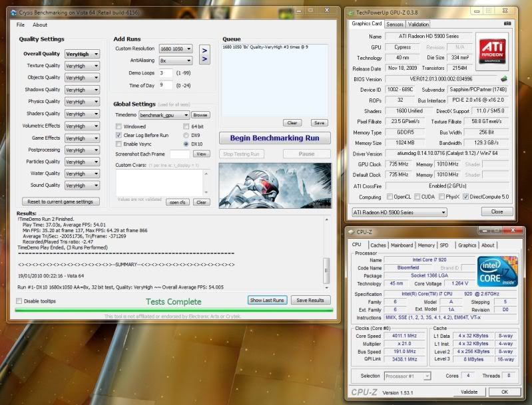Click the Intel Core i7 logo in CPU-Z
532x405 pixels.
[x=497, y=273]
